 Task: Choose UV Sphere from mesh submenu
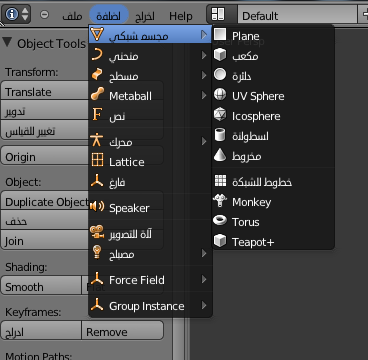pos(273,96)
